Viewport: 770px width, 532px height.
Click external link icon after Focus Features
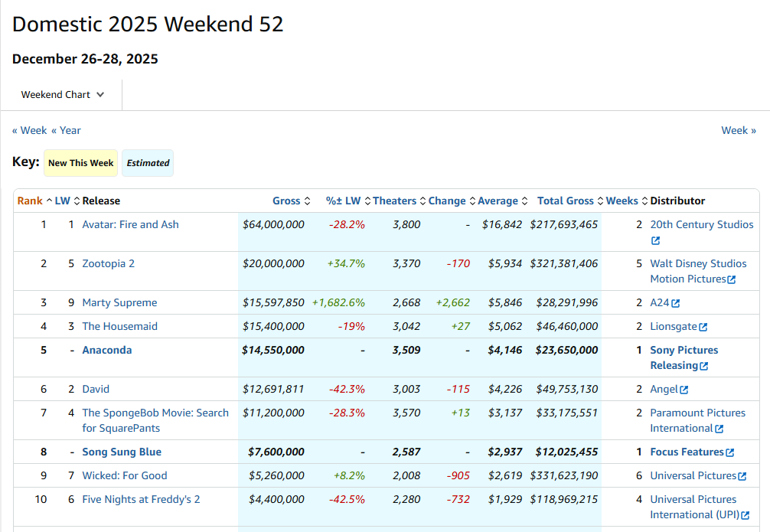coord(729,452)
